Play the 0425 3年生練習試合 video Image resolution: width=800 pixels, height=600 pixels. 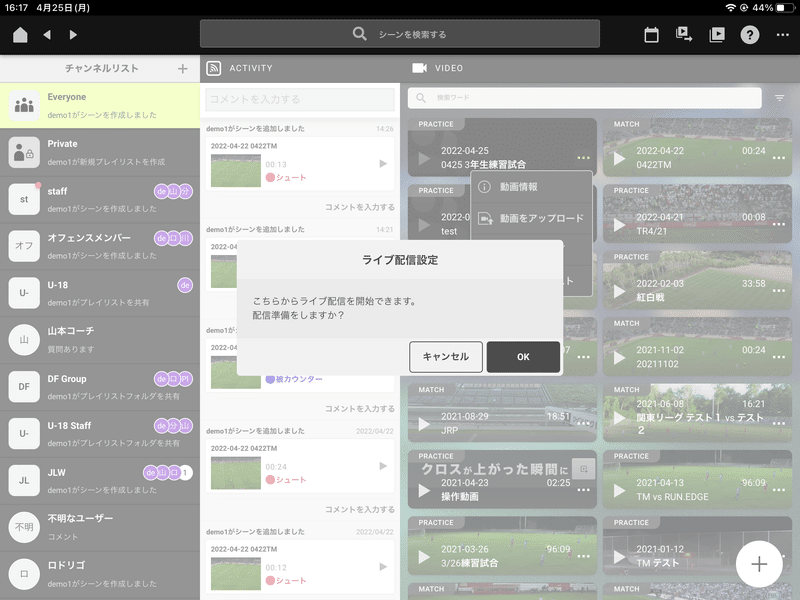(424, 158)
